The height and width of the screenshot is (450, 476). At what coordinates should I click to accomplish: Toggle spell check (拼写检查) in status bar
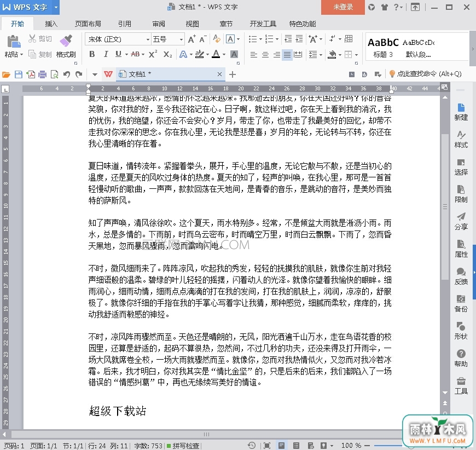pos(183,446)
